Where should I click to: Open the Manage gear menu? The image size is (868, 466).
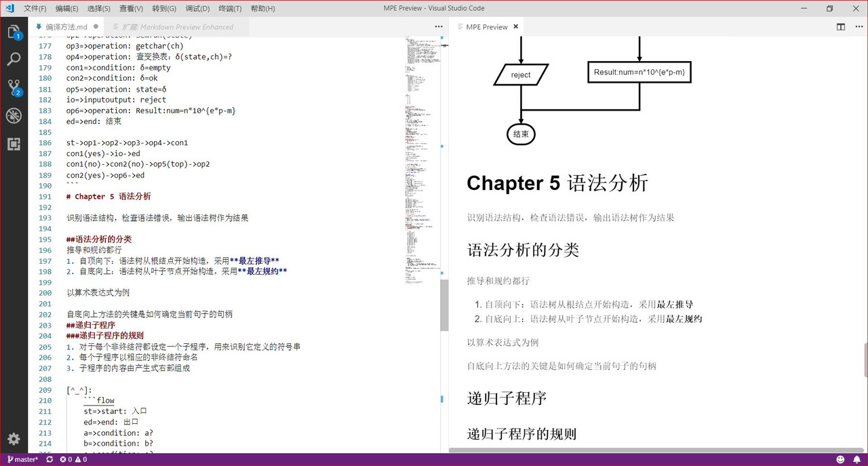(14, 439)
